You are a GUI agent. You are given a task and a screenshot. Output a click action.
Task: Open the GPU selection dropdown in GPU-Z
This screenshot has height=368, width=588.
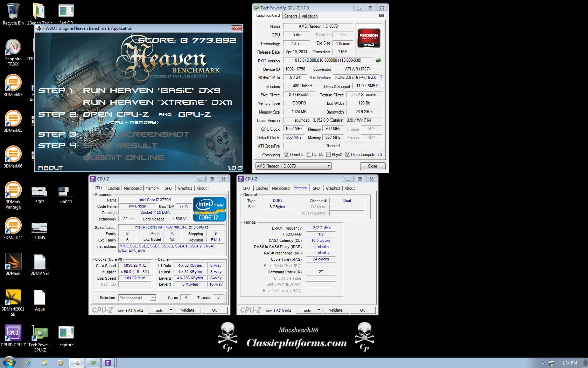[293, 166]
